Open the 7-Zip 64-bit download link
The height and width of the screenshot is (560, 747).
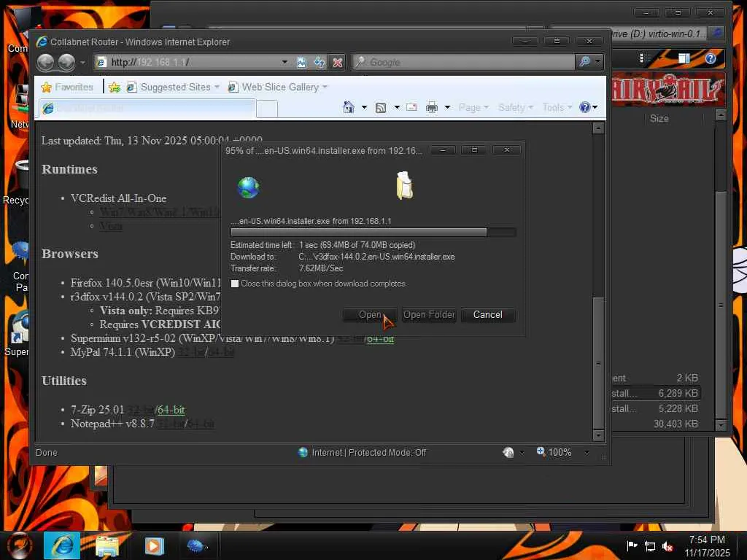(x=171, y=410)
